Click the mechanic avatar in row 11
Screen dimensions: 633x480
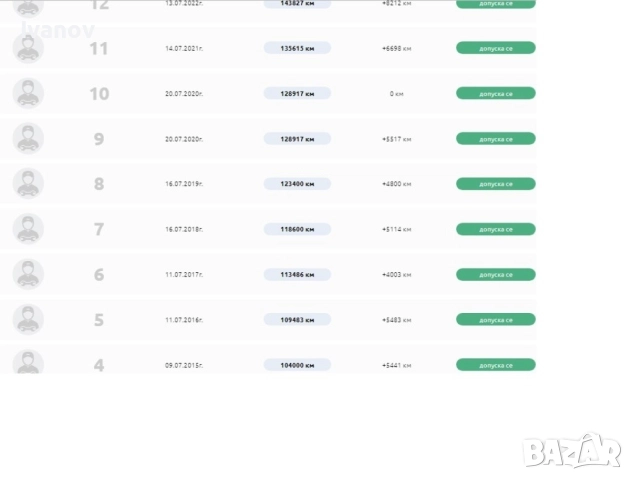pyautogui.click(x=28, y=48)
